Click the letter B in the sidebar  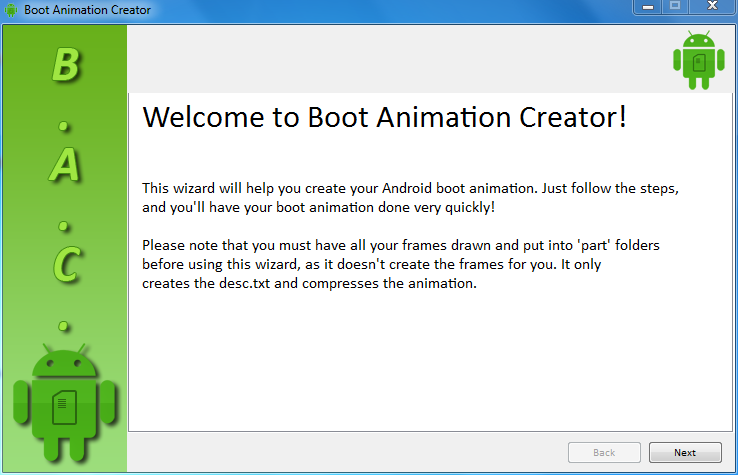tap(65, 64)
